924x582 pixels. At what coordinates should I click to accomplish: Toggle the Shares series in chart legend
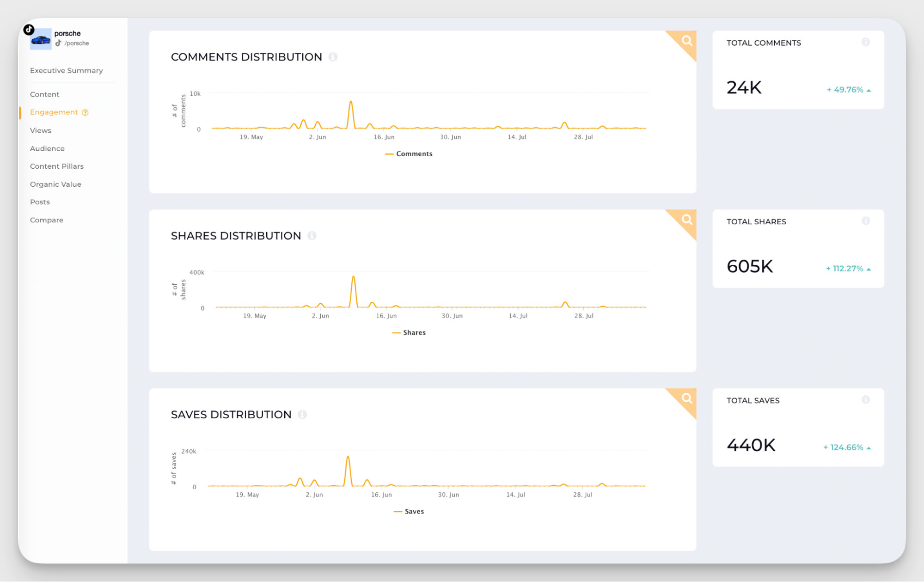click(409, 333)
